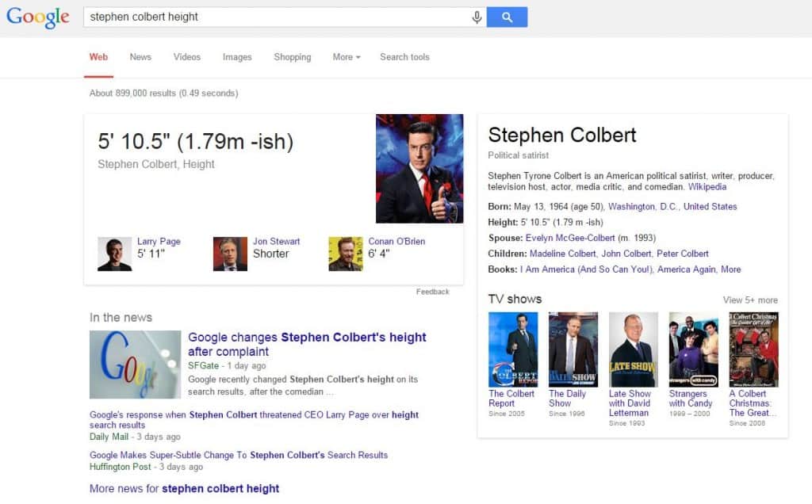Switch to the News tab

click(x=140, y=57)
